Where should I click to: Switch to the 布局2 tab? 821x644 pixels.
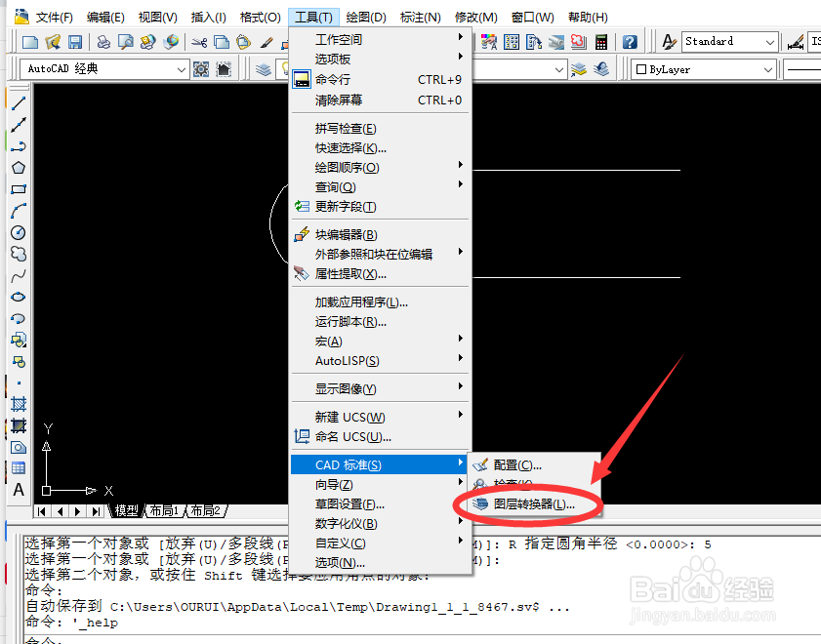pos(205,510)
